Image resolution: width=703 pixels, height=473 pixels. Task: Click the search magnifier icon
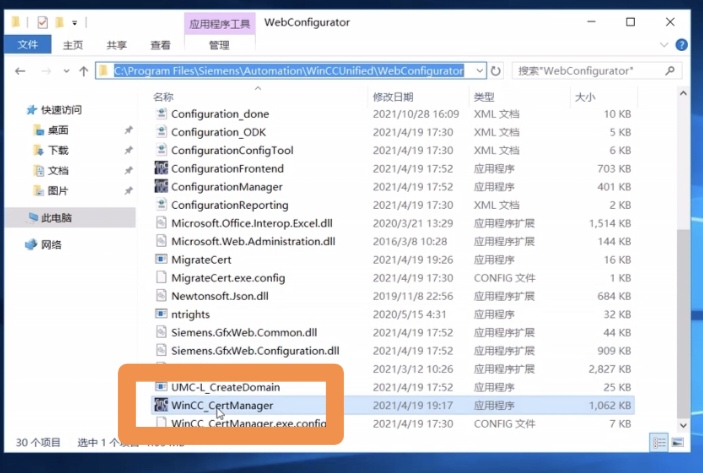click(x=670, y=71)
